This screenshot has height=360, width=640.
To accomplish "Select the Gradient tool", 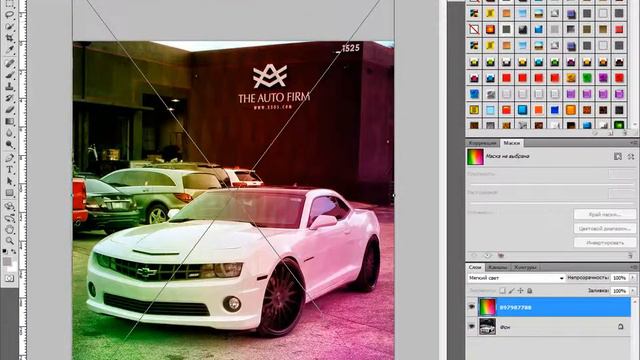I will [x=9, y=121].
